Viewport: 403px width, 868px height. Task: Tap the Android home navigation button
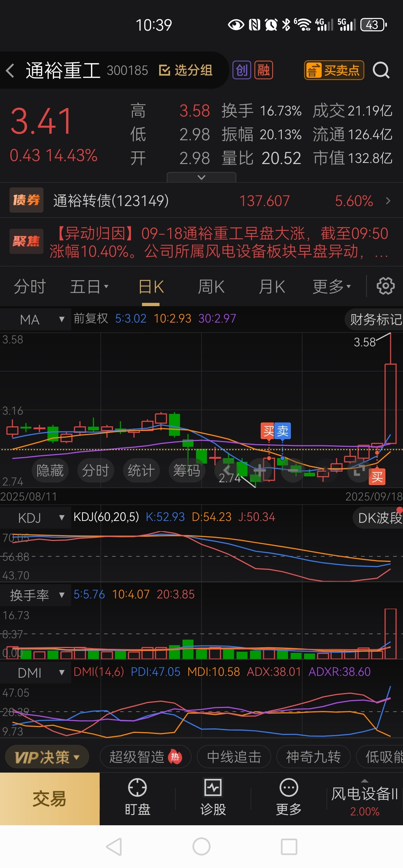point(201,846)
